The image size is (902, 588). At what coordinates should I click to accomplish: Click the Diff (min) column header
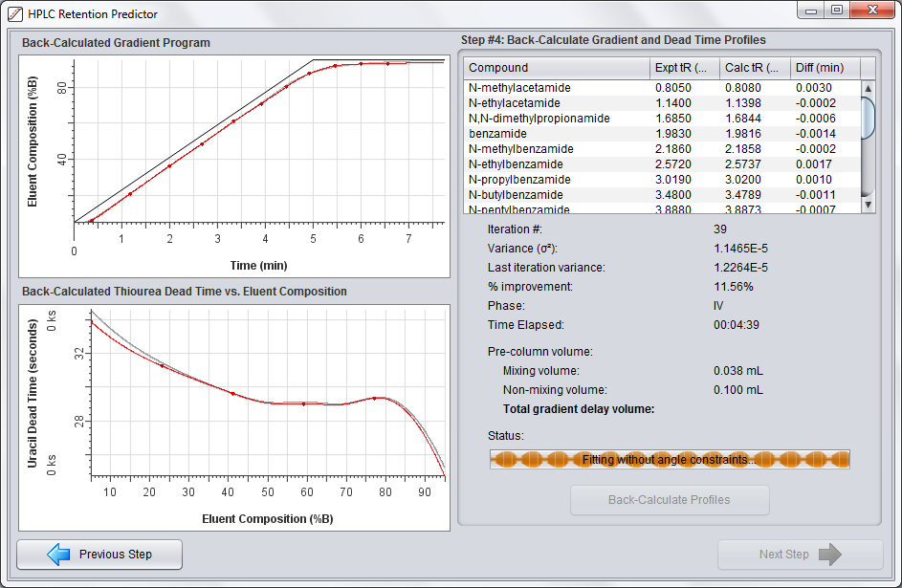[825, 68]
